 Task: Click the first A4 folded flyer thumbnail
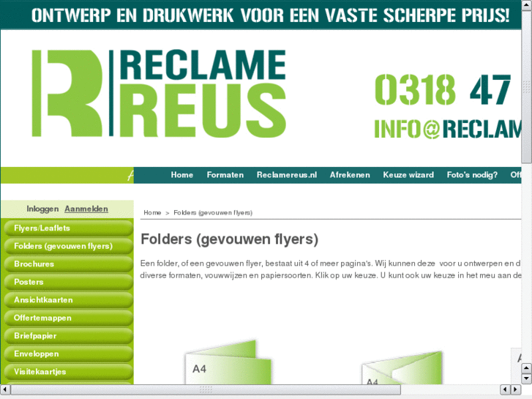(x=228, y=362)
